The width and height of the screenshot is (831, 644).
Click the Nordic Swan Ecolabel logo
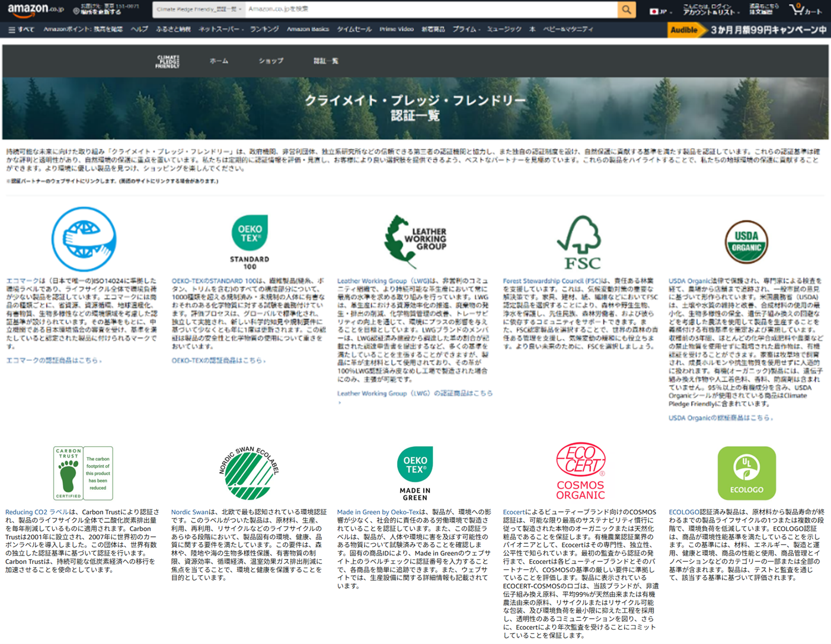(250, 473)
